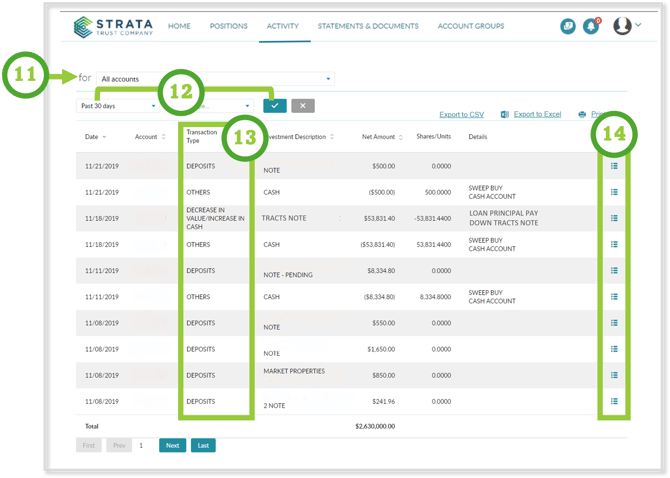
Task: Click the $53,831.40 net amount
Action: (379, 218)
